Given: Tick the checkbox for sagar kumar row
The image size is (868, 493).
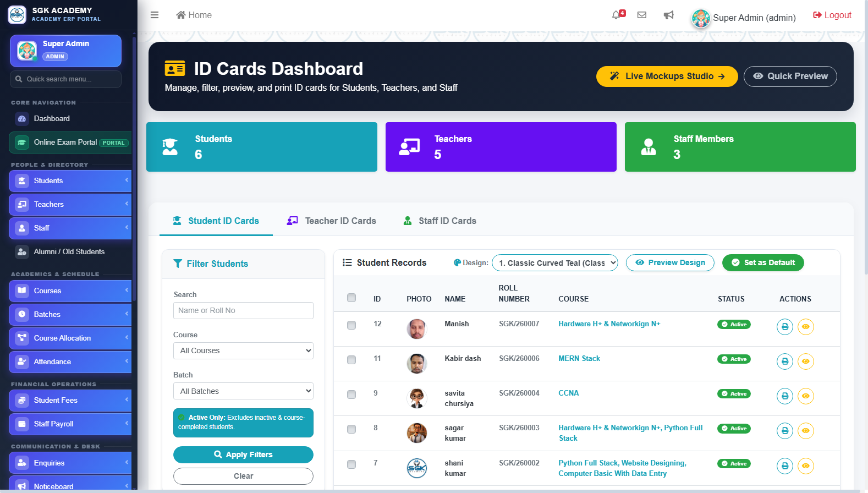Looking at the screenshot, I should (x=351, y=429).
